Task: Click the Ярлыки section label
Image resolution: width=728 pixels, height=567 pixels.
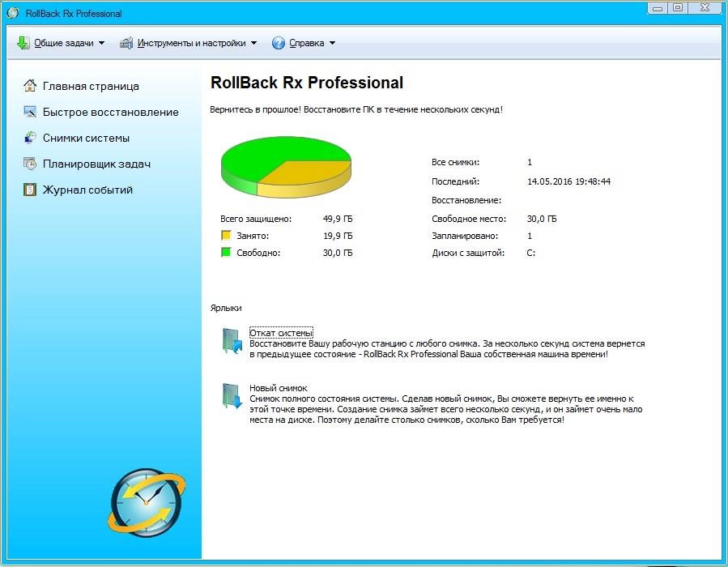Action: coord(226,308)
